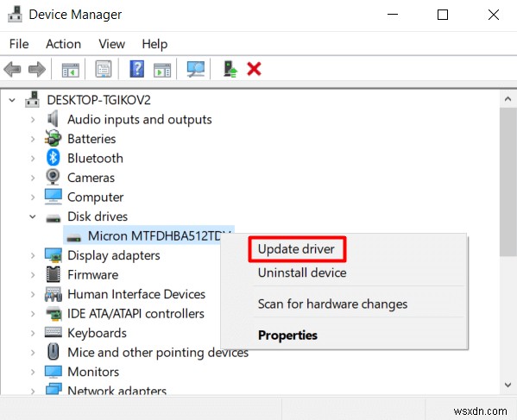This screenshot has width=517, height=420.
Task: Open the View menu
Action: pos(112,44)
